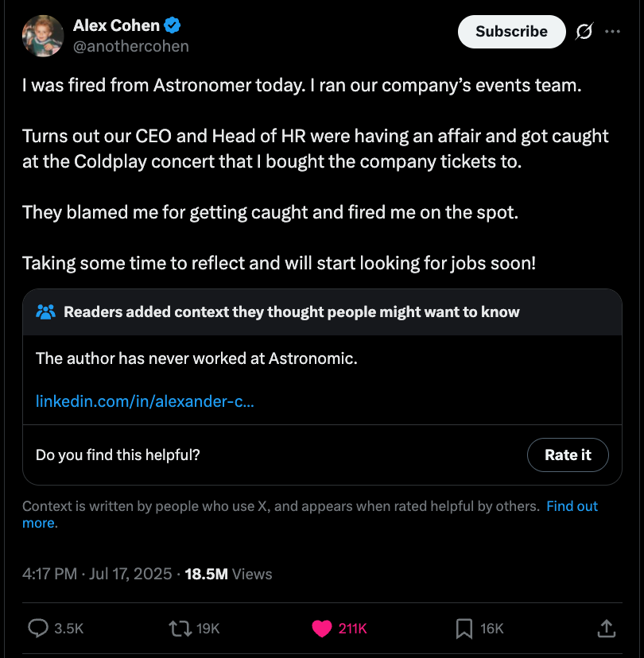The image size is (644, 658).
Task: Click the 4:17 PM · Jul 17, 2025 timestamp
Action: [x=97, y=574]
